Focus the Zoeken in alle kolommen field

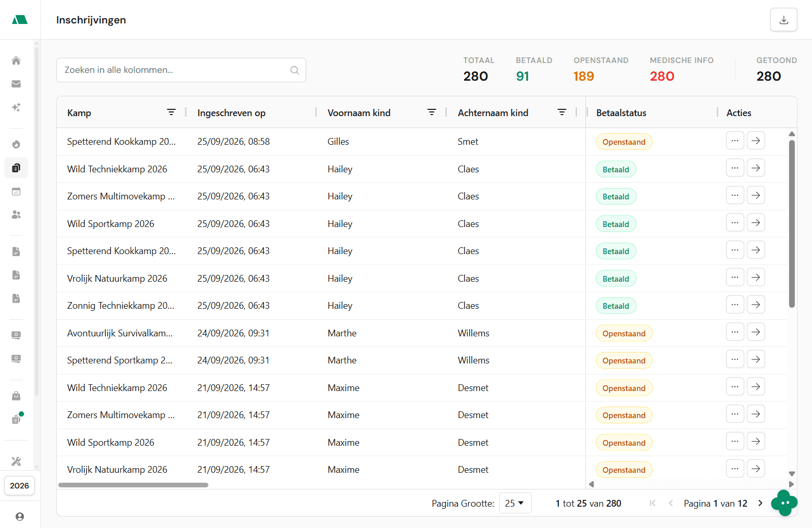pos(181,70)
